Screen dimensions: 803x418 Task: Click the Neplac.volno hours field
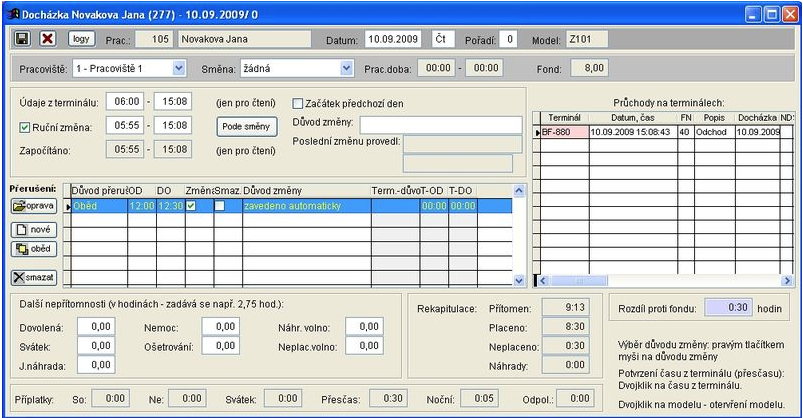tap(365, 346)
